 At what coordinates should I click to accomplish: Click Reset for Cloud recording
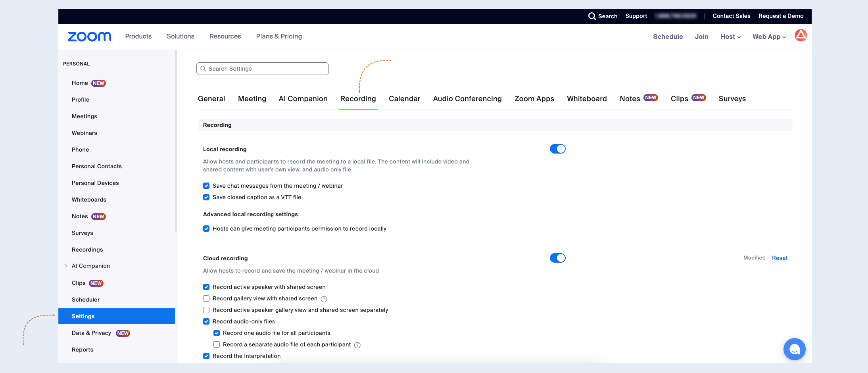tap(780, 258)
